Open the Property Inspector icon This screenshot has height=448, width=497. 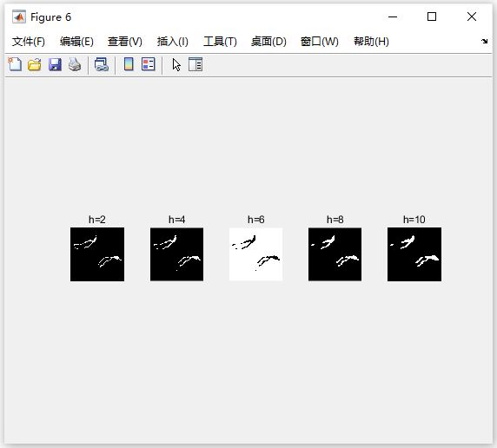(x=195, y=64)
